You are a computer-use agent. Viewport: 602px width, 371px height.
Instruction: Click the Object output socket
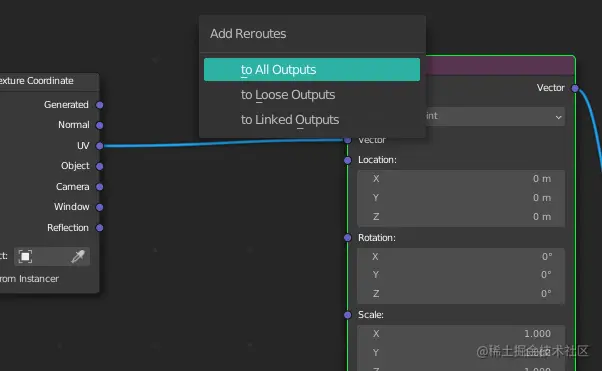coord(99,166)
